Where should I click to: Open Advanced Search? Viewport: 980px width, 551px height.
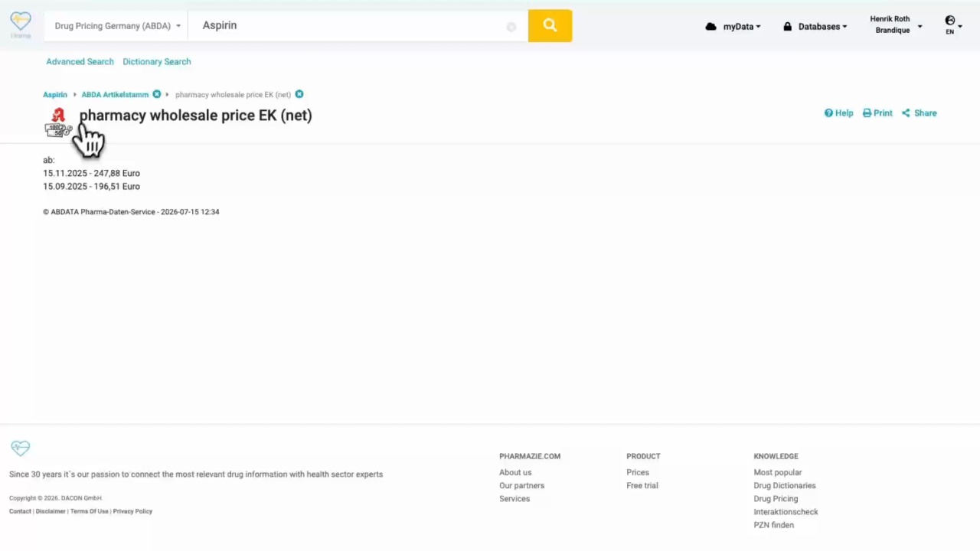(x=80, y=62)
